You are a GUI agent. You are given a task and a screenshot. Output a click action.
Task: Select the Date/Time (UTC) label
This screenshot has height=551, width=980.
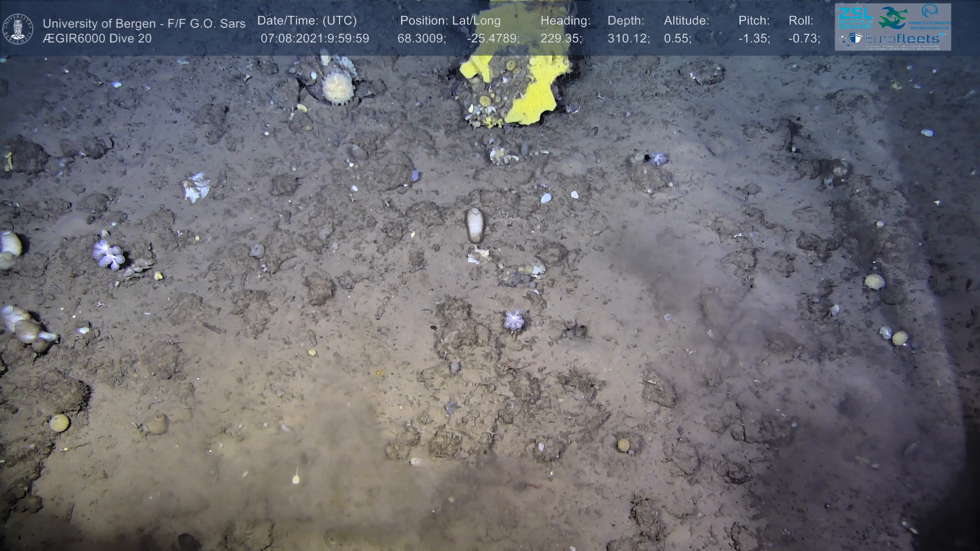click(x=307, y=21)
